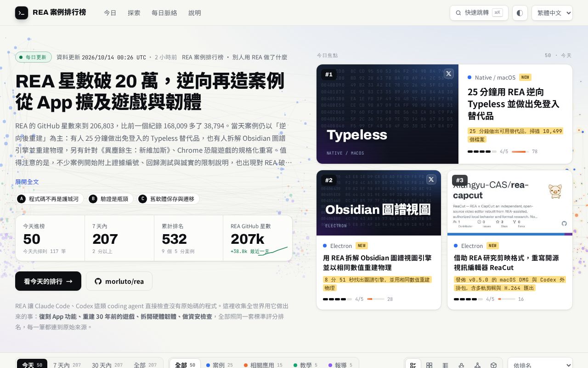Go to the 探索 nav item
588x368 pixels.
[134, 13]
